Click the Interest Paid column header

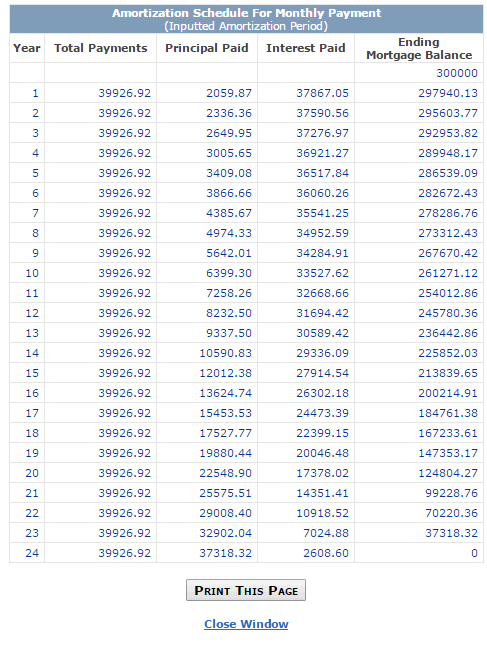click(306, 48)
